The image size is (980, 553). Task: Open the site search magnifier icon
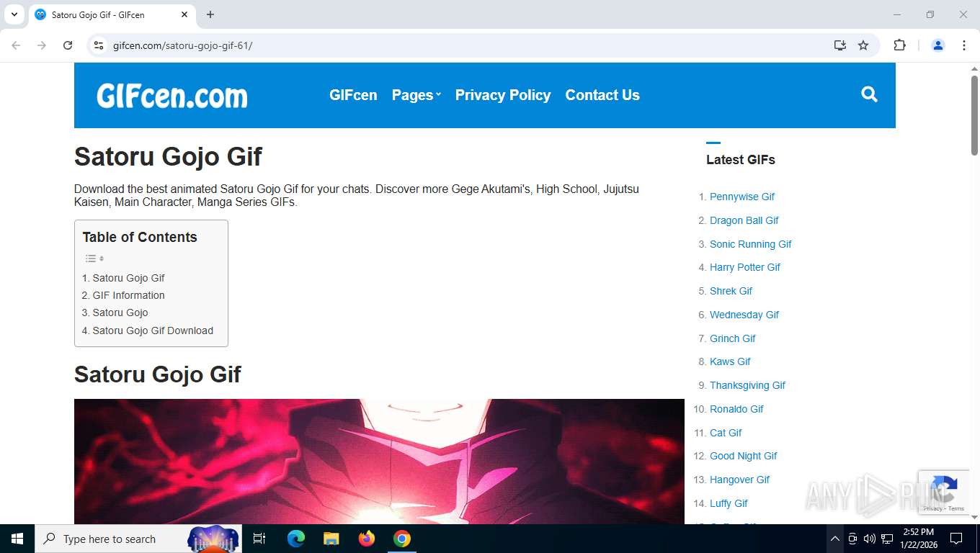pos(869,94)
